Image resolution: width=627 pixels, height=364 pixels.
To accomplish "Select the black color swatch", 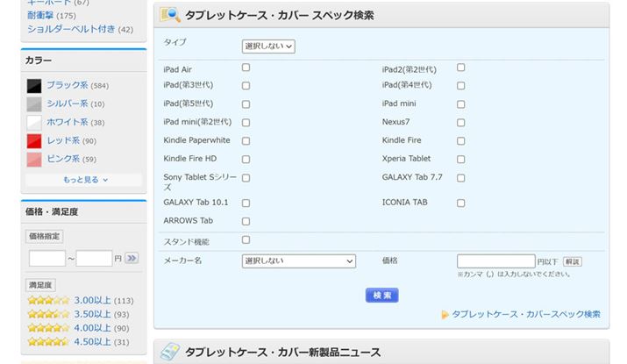I will pos(34,86).
